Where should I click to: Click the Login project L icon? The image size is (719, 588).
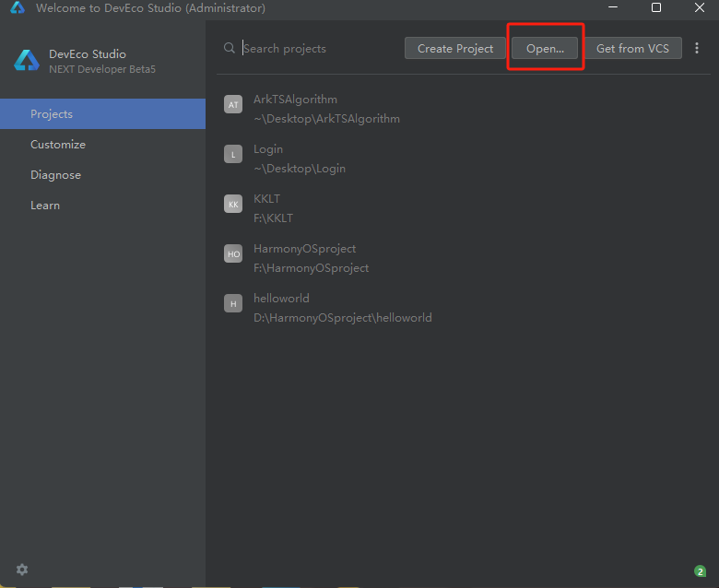[x=233, y=155]
